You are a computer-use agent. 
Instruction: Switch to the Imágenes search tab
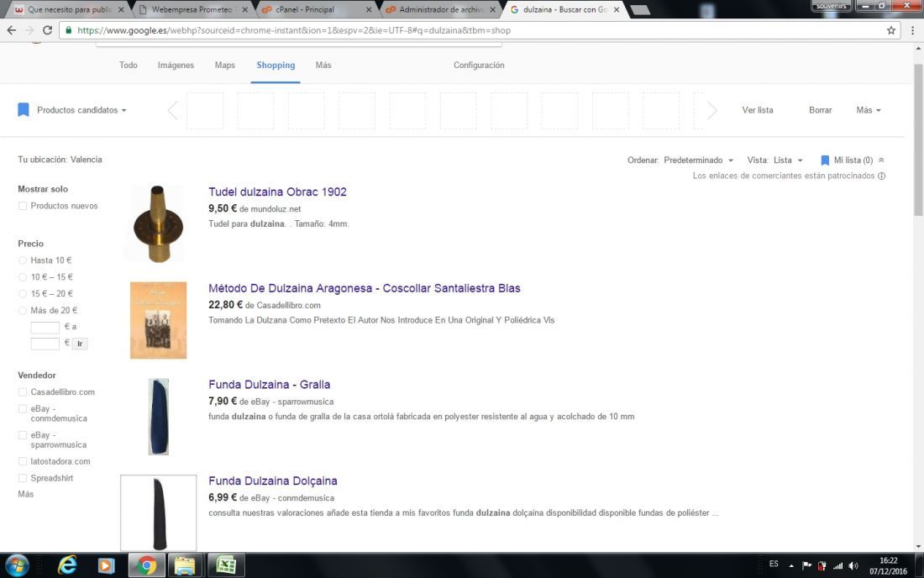176,66
